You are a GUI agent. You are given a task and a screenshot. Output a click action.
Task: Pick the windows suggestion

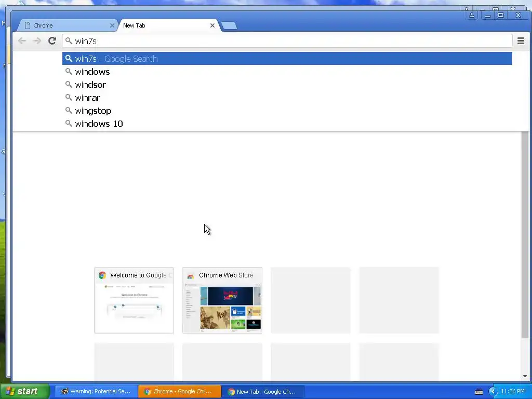(287, 72)
